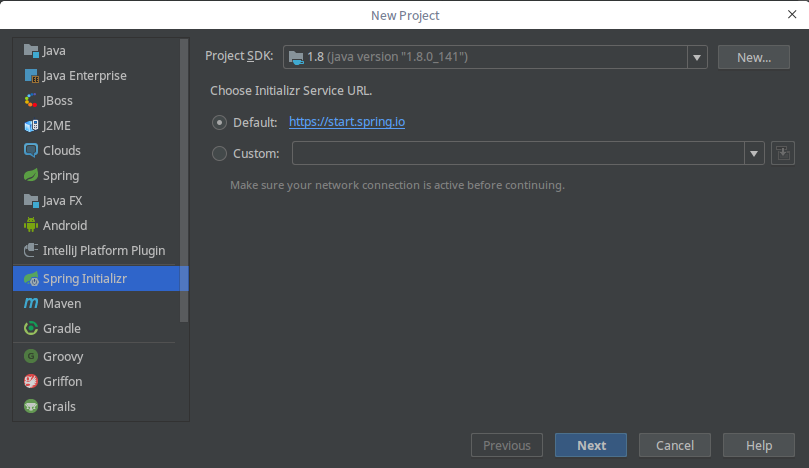Click the Next button

coord(591,445)
